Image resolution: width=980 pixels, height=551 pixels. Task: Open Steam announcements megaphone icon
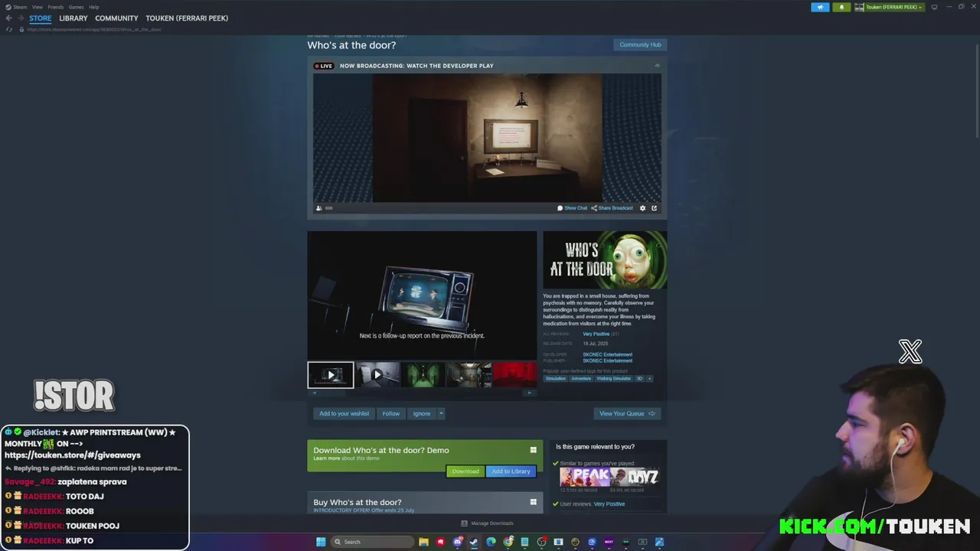click(820, 7)
